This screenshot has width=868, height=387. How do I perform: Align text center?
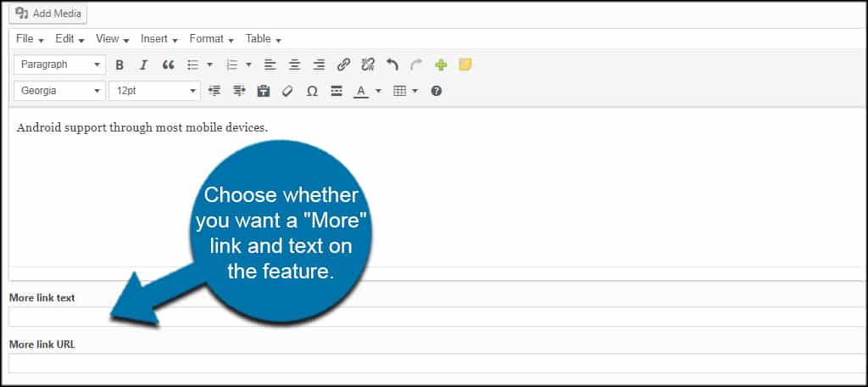click(294, 64)
